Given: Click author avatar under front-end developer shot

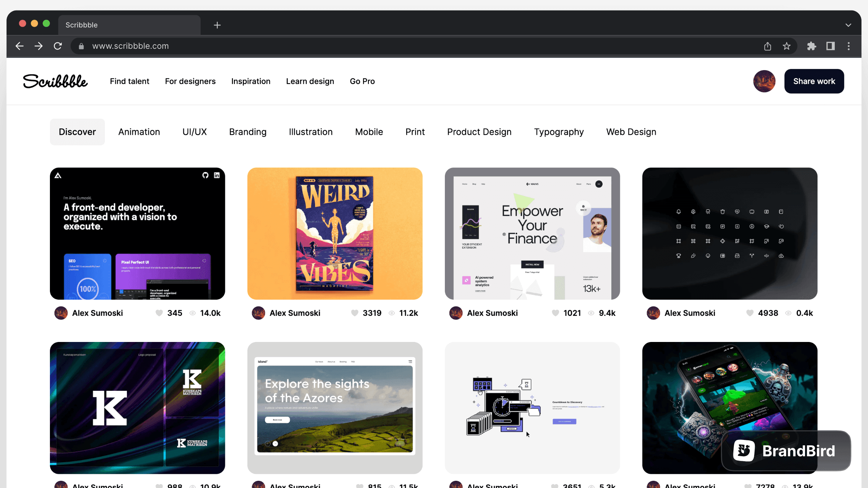Looking at the screenshot, I should [x=61, y=313].
